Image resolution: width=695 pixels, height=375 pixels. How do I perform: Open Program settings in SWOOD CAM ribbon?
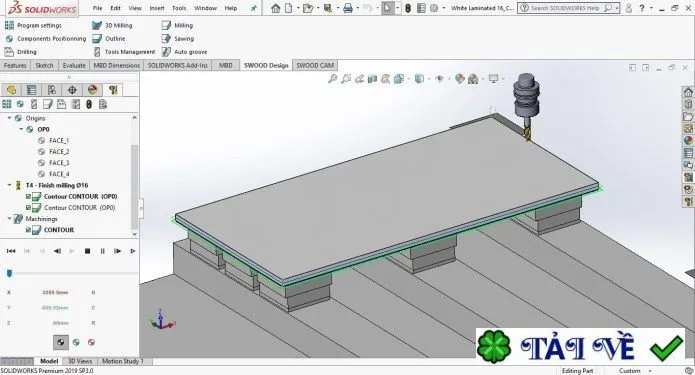tap(33, 25)
